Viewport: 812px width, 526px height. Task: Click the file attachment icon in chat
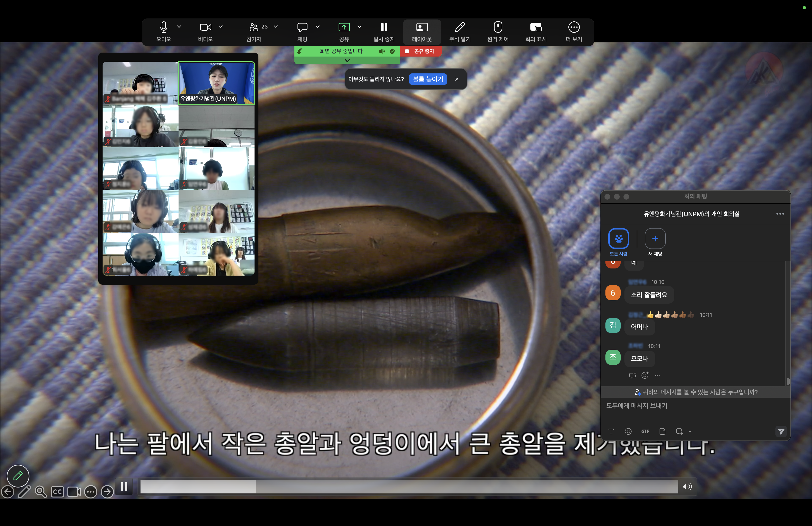click(x=663, y=431)
